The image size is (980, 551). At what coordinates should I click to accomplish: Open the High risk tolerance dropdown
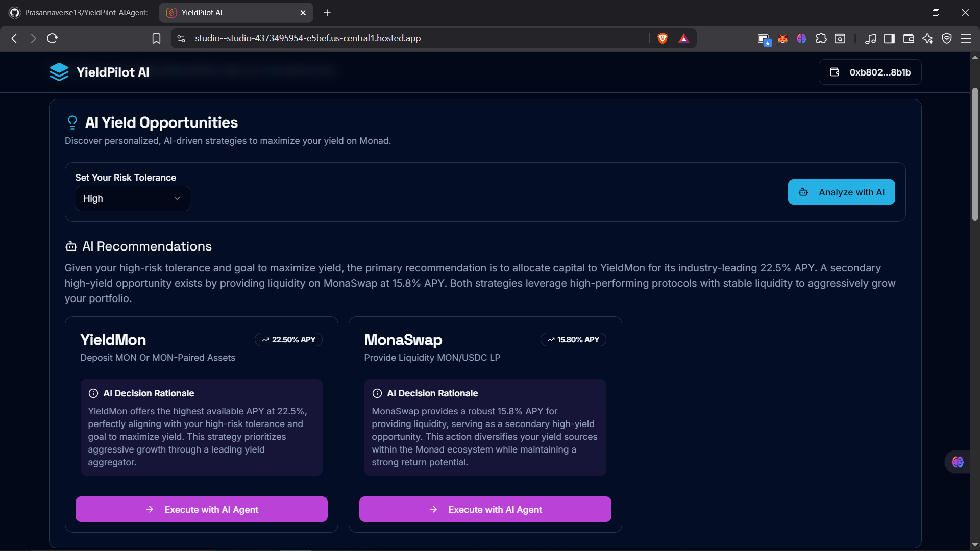133,198
